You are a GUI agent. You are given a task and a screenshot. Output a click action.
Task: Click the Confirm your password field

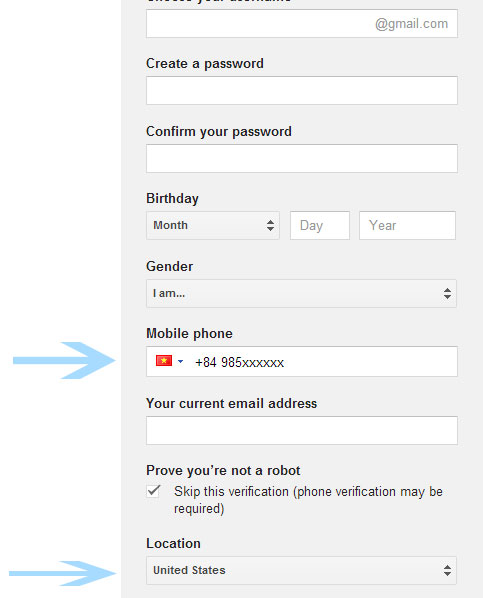point(302,158)
